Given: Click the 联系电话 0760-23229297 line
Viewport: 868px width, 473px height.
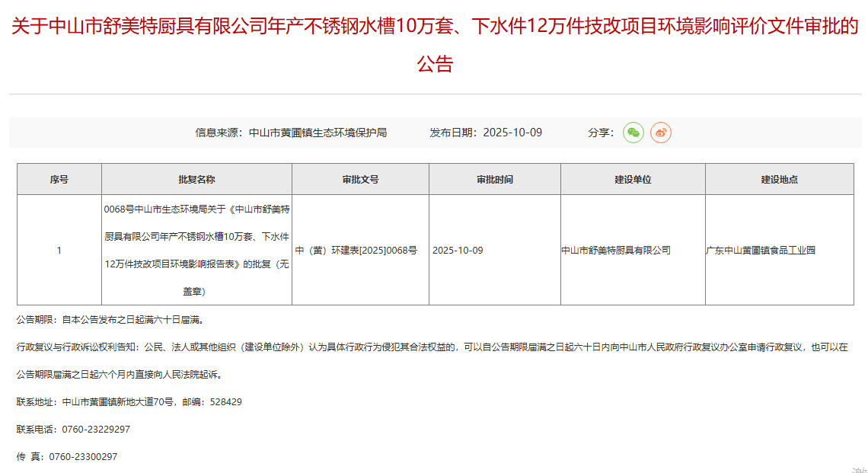Looking at the screenshot, I should coord(74,430).
